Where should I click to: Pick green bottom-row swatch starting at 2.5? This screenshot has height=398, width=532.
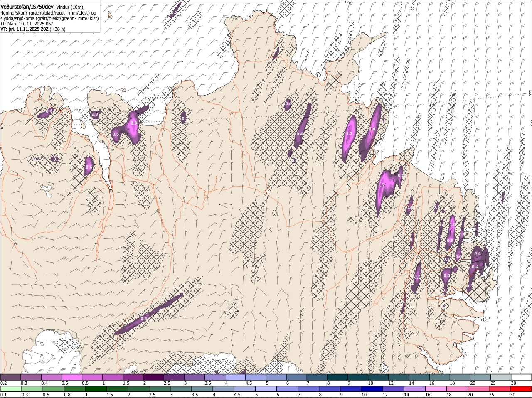click(159, 389)
